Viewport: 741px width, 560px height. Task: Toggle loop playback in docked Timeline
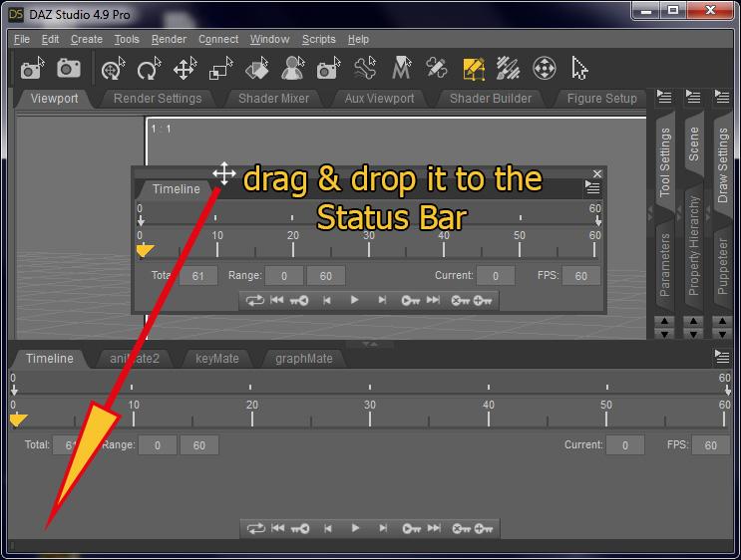tap(255, 528)
